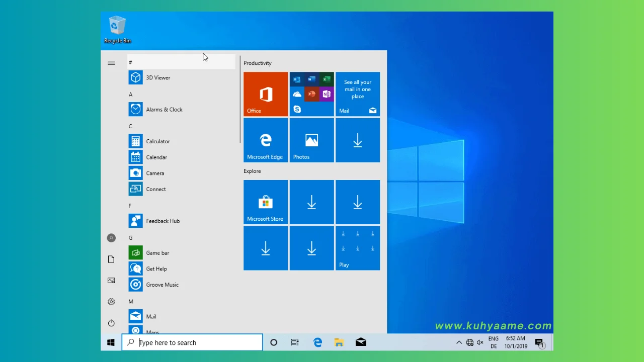Open Documents from Start sidebar
The height and width of the screenshot is (362, 644).
pyautogui.click(x=111, y=259)
